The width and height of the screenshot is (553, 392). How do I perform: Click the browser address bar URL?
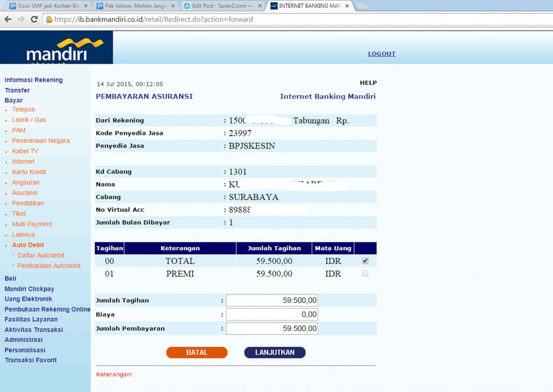(x=154, y=19)
